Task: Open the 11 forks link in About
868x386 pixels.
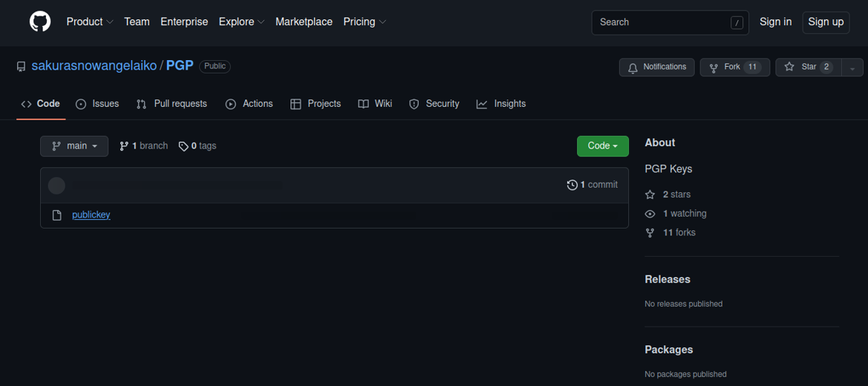Action: (x=679, y=232)
